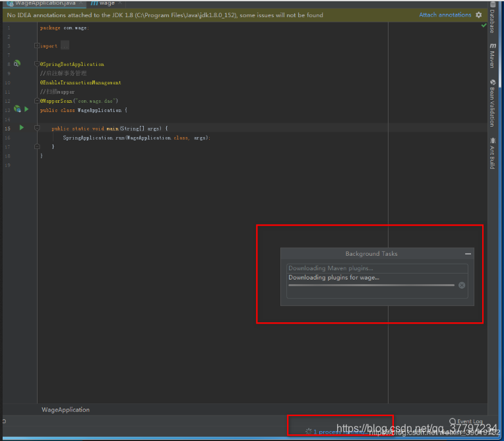This screenshot has width=504, height=441.
Task: Click WageApplication breadcrumb at editor bottom
Action: 65,409
